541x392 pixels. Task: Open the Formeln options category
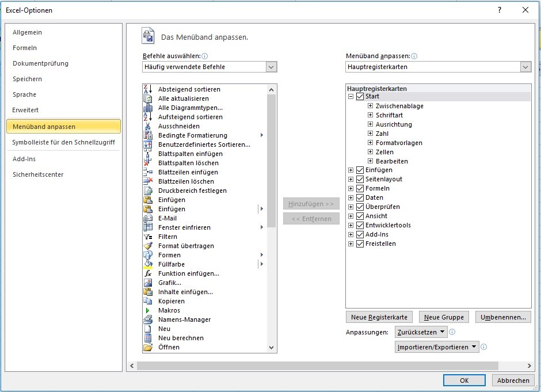63,48
